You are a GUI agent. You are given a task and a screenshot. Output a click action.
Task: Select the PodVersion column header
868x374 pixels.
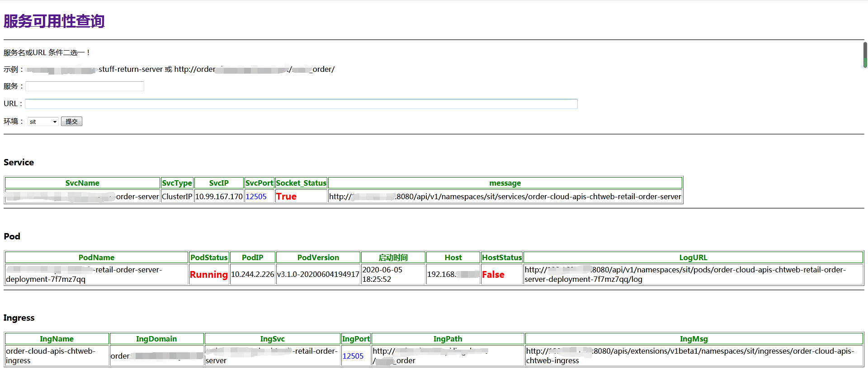(x=318, y=257)
